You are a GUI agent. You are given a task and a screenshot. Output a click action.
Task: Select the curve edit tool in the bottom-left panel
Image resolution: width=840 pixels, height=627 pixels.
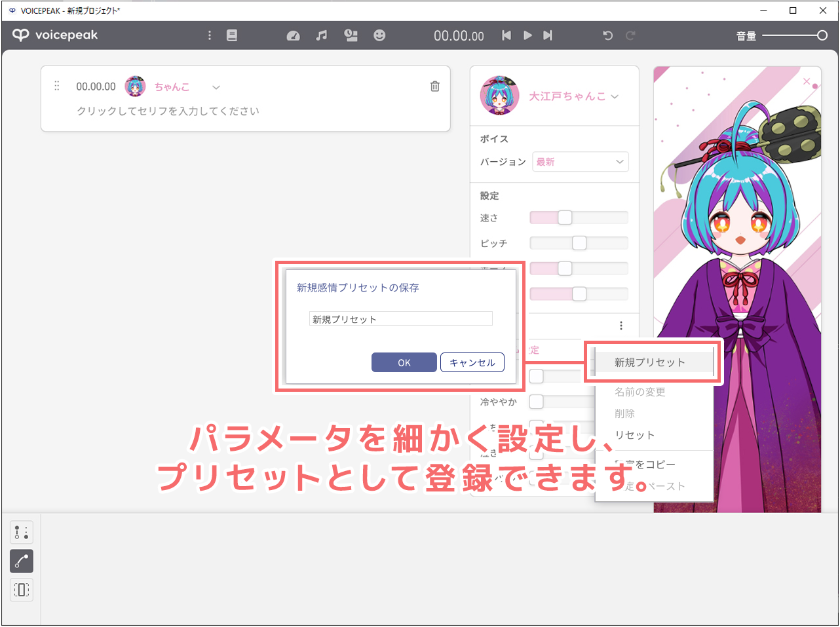click(22, 561)
